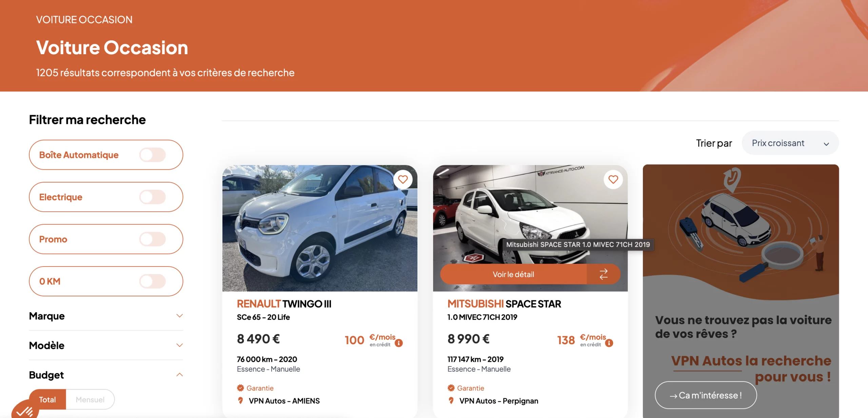Click location pin for VPN Autos AMIENS
The height and width of the screenshot is (418, 868).
(240, 401)
